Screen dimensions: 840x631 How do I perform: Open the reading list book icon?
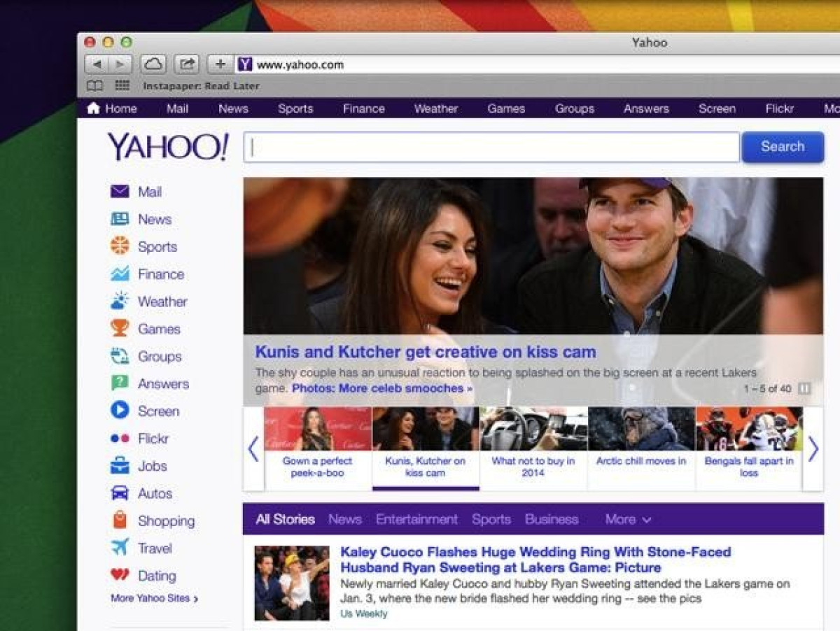point(94,85)
